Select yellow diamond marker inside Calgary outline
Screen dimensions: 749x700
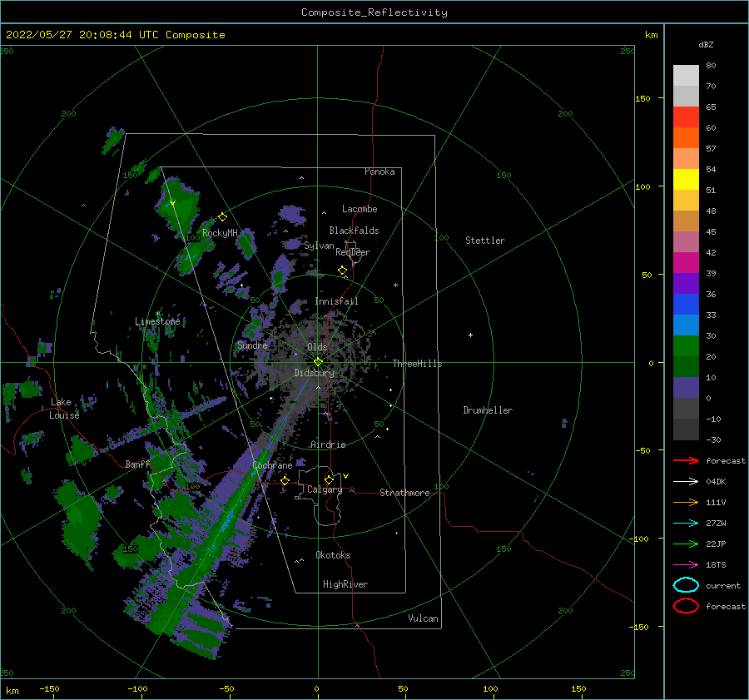329,479
